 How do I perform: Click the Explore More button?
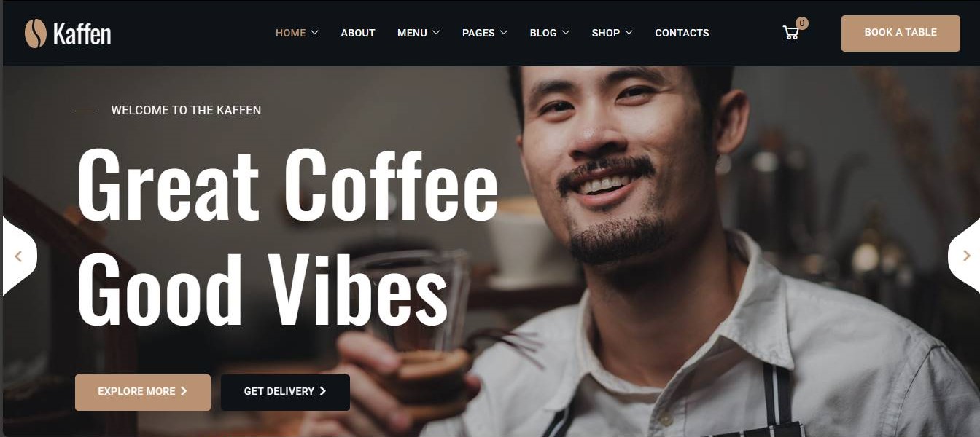click(x=143, y=393)
